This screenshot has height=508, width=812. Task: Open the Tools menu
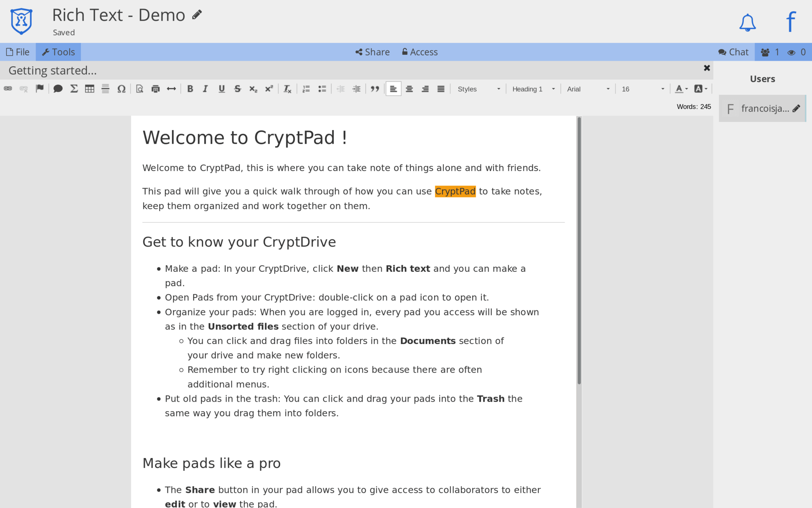(x=58, y=52)
